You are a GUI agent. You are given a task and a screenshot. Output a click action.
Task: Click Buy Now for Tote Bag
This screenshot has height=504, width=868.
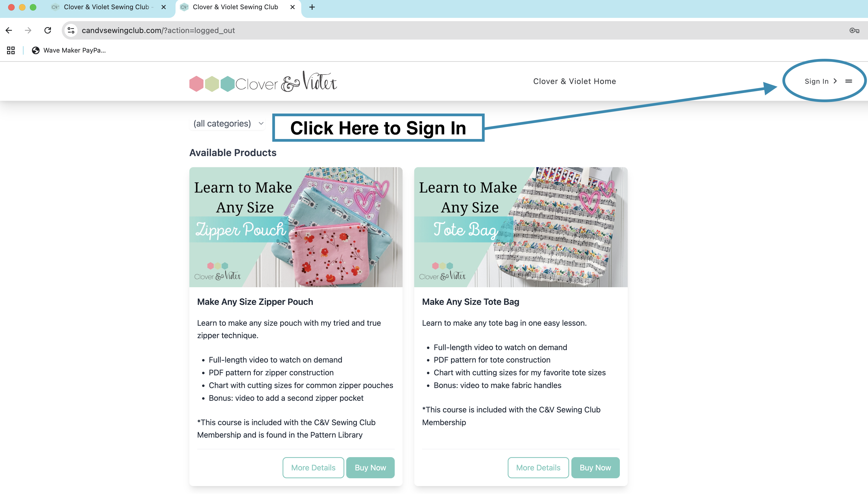click(595, 467)
